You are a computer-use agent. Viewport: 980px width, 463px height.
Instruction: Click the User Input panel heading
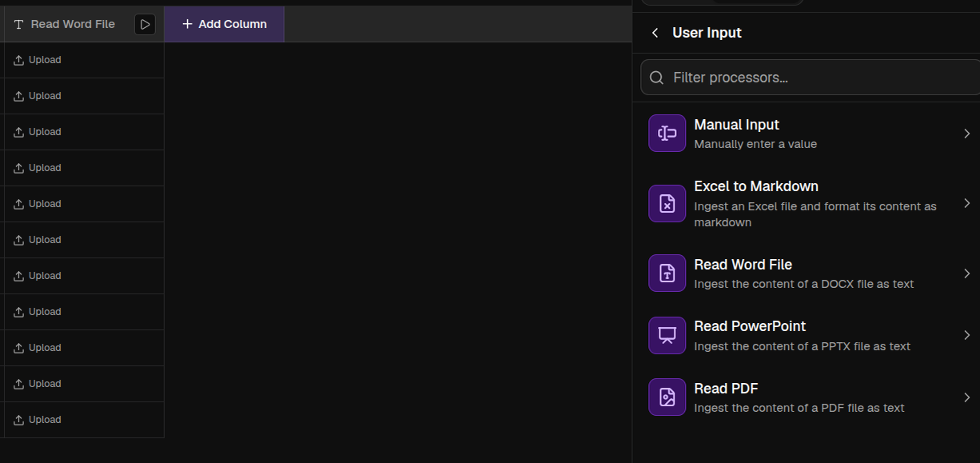pyautogui.click(x=707, y=33)
